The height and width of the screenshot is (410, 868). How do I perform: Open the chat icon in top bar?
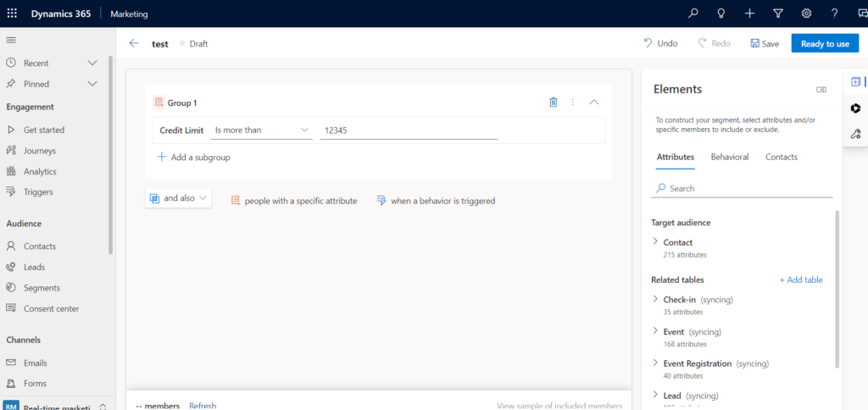click(862, 14)
